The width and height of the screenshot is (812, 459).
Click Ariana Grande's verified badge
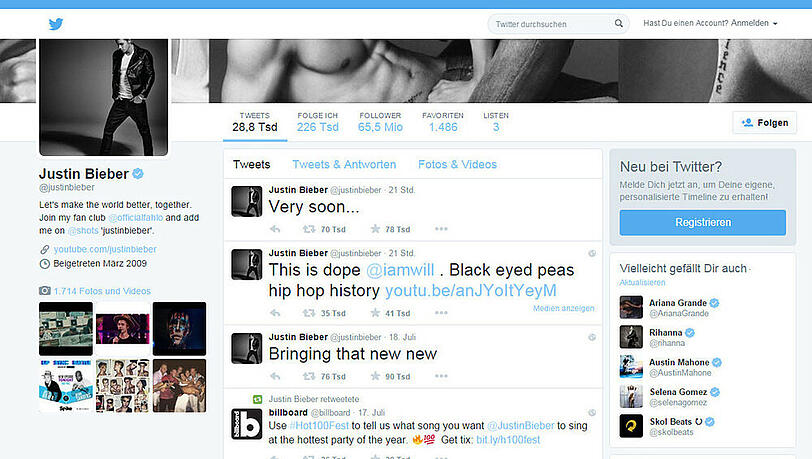pos(714,303)
